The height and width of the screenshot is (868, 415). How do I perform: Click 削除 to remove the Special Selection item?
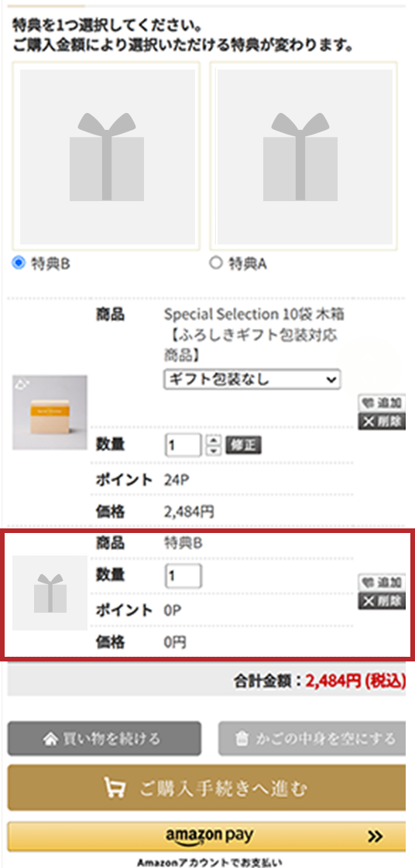coord(382,422)
